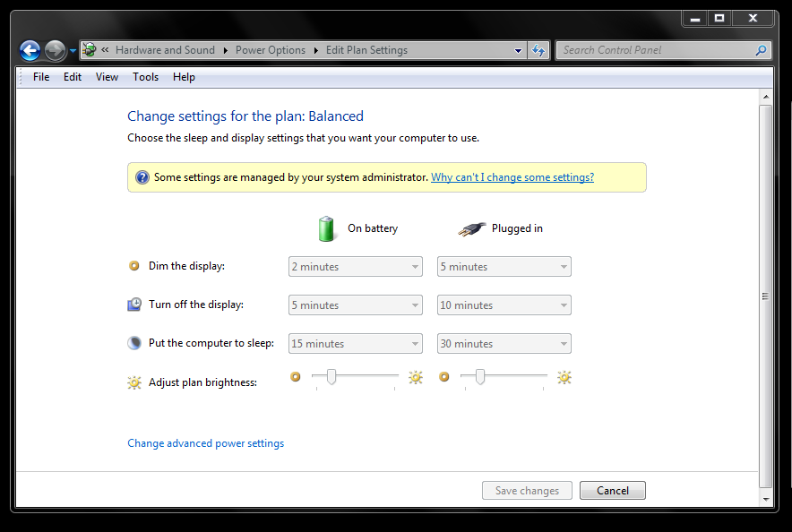Click in the Search Control Panel field
The width and height of the screenshot is (792, 532).
pyautogui.click(x=655, y=50)
